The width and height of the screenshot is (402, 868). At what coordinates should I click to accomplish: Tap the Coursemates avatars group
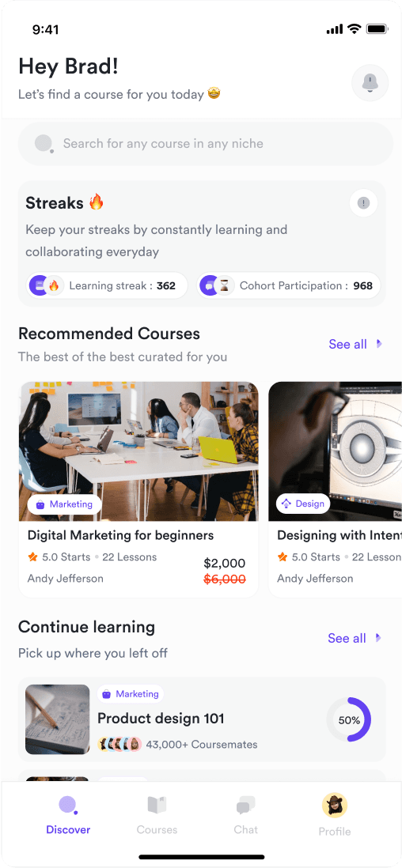coord(119,744)
